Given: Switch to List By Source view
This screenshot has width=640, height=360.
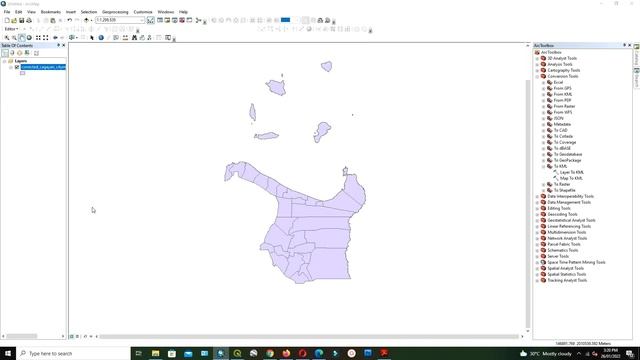Looking at the screenshot, I should pyautogui.click(x=12, y=53).
